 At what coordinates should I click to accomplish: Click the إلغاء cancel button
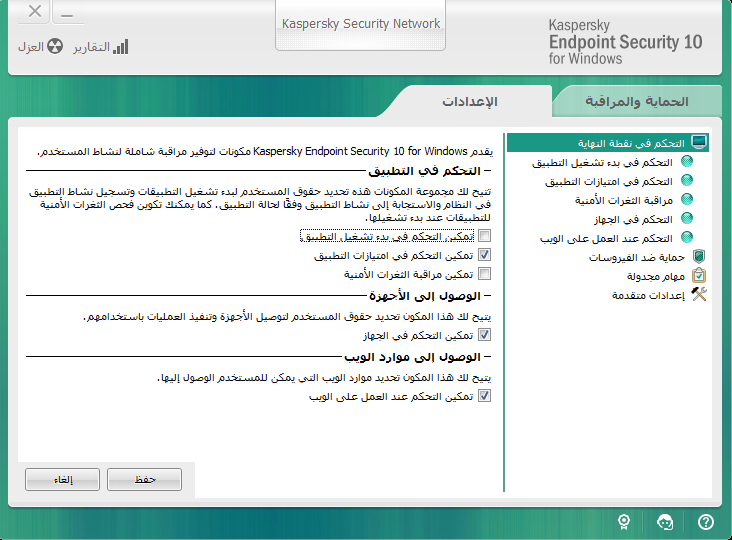point(63,479)
